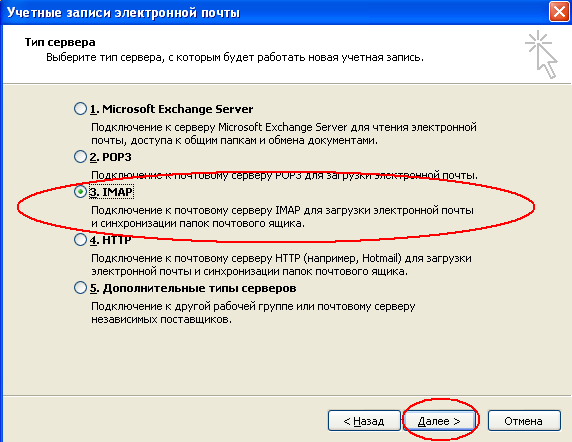Click the Далее > button
Image resolution: width=572 pixels, height=442 pixels.
439,421
